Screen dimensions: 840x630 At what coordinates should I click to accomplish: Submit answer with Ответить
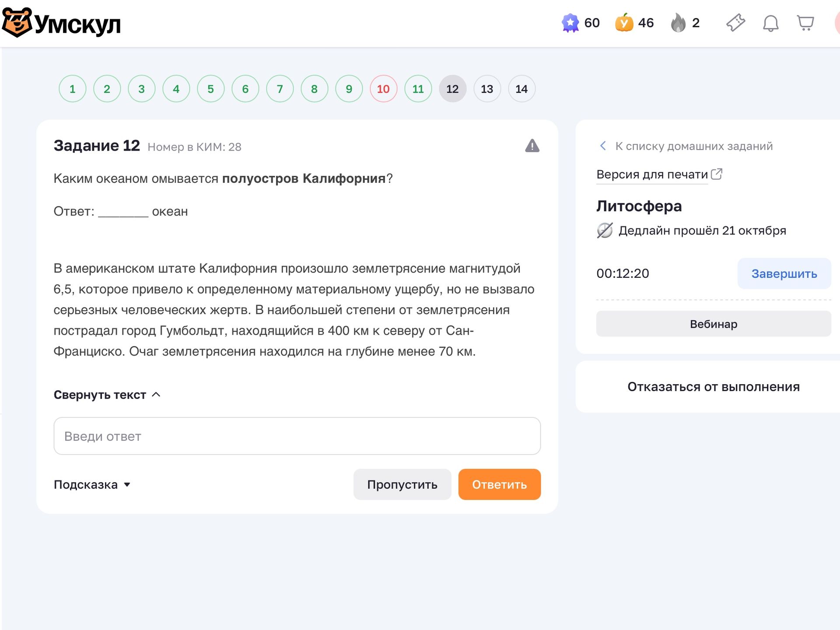click(x=499, y=484)
